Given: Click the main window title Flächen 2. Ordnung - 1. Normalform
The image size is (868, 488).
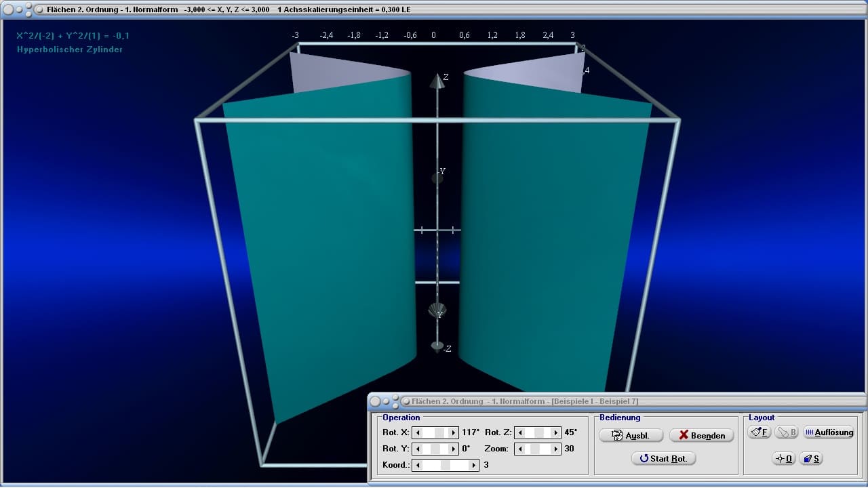Looking at the screenshot, I should (113, 9).
